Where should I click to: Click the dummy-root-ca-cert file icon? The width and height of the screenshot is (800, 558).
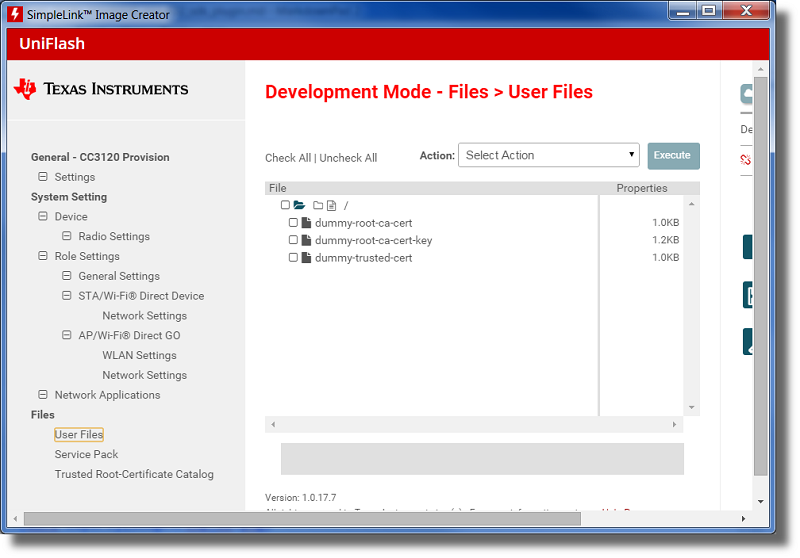(x=307, y=223)
